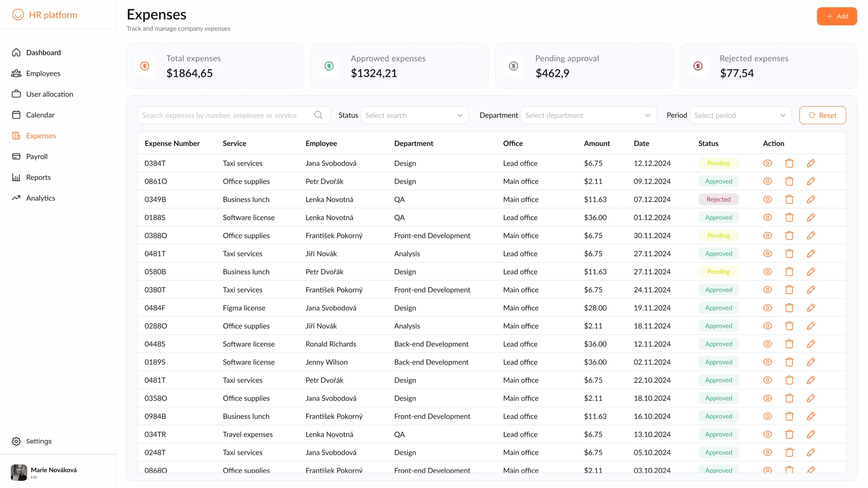Open the Period selection dropdown
This screenshot has width=868, height=488.
pyautogui.click(x=741, y=115)
